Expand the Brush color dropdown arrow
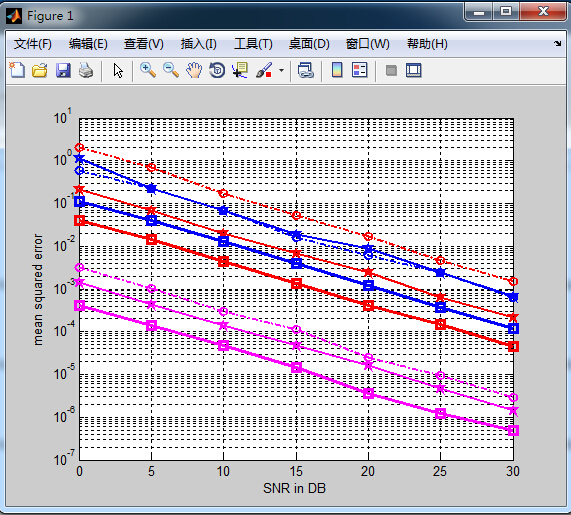The image size is (571, 515). [281, 70]
